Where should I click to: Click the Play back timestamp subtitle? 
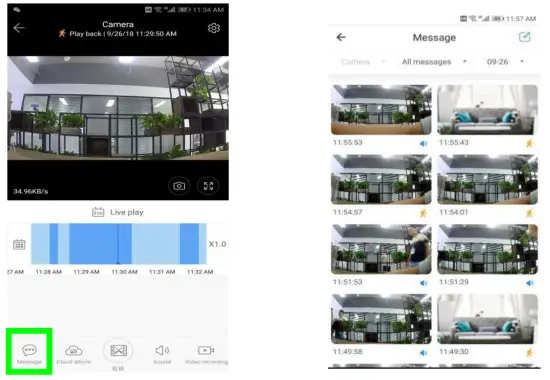click(123, 34)
